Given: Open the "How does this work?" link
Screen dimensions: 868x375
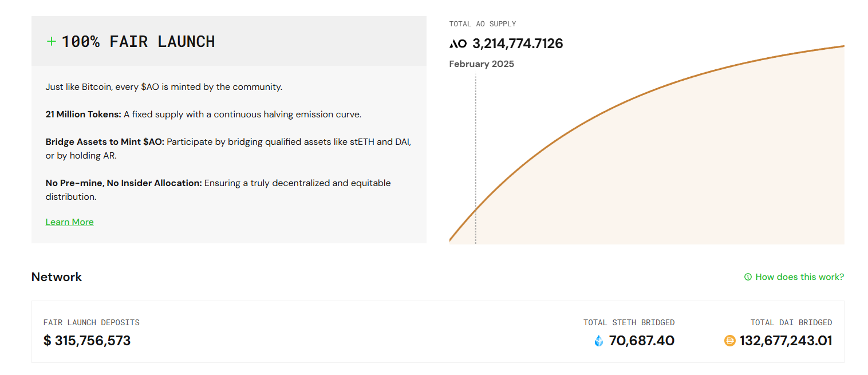Looking at the screenshot, I should point(799,277).
